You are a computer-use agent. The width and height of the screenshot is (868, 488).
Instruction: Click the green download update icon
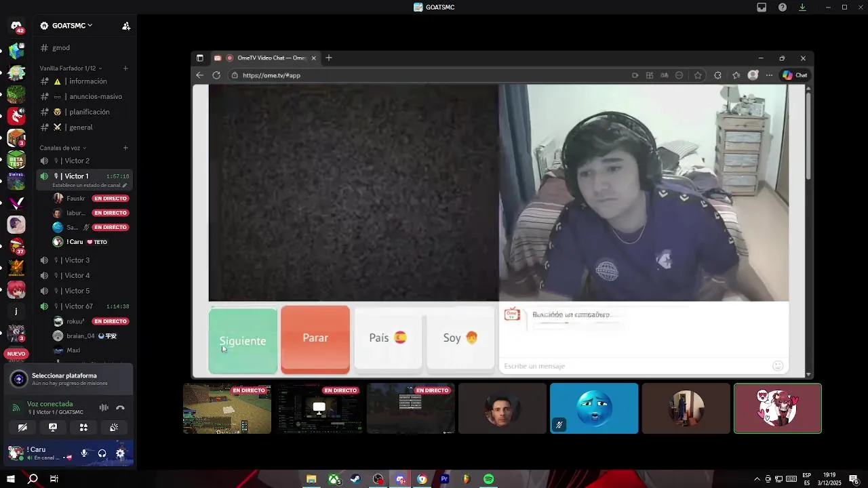802,7
